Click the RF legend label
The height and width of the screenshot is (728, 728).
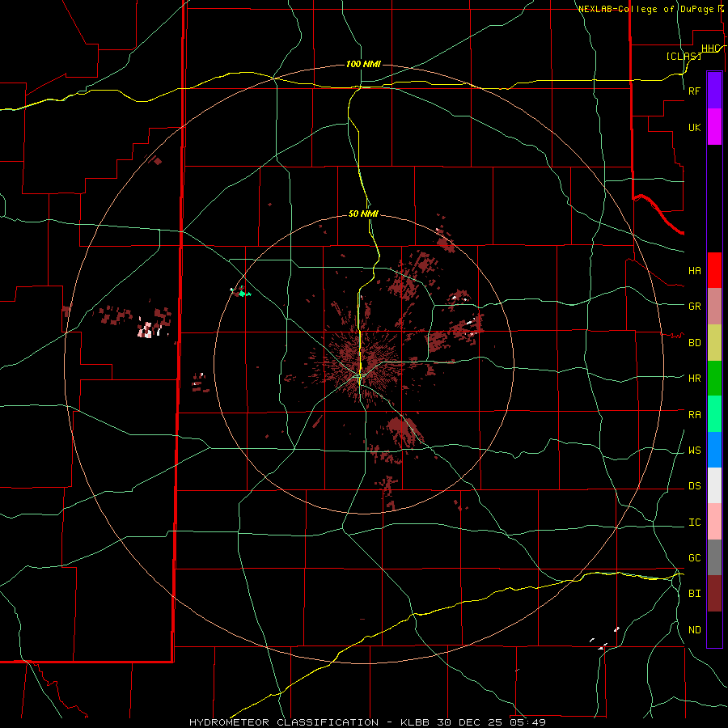point(694,91)
